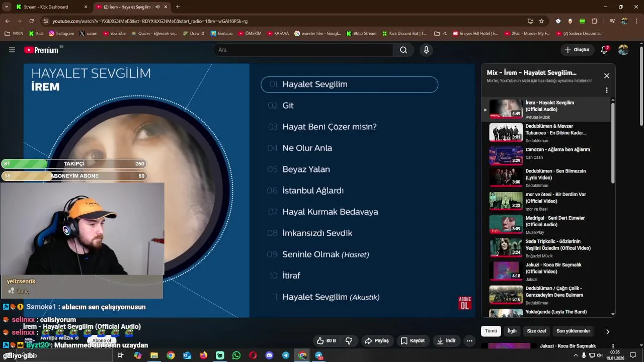
Task: Open the Instagram bookmark
Action: (61, 34)
